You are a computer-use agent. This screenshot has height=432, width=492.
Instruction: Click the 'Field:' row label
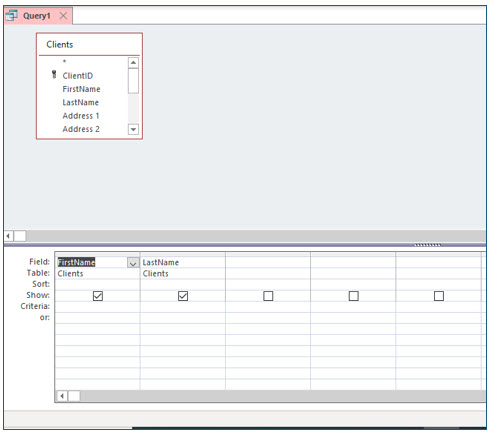pyautogui.click(x=39, y=262)
